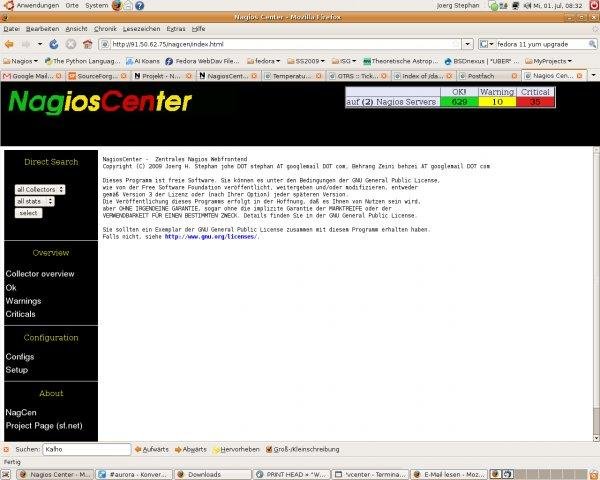
Task: Open the Bearbeiten menu
Action: click(42, 29)
